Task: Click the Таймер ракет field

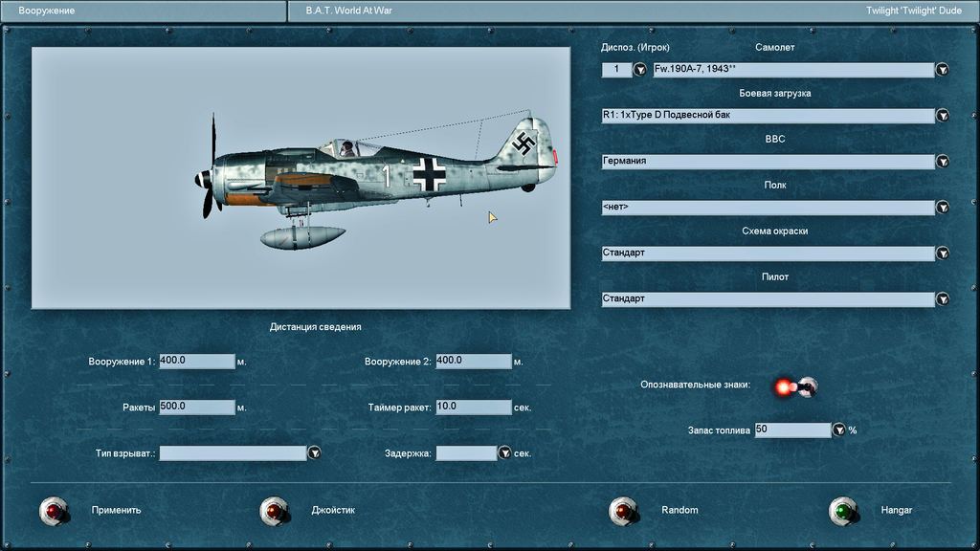Action: tap(473, 407)
